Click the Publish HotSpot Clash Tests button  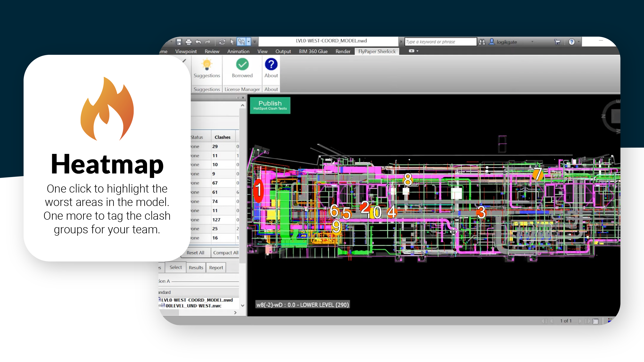270,105
